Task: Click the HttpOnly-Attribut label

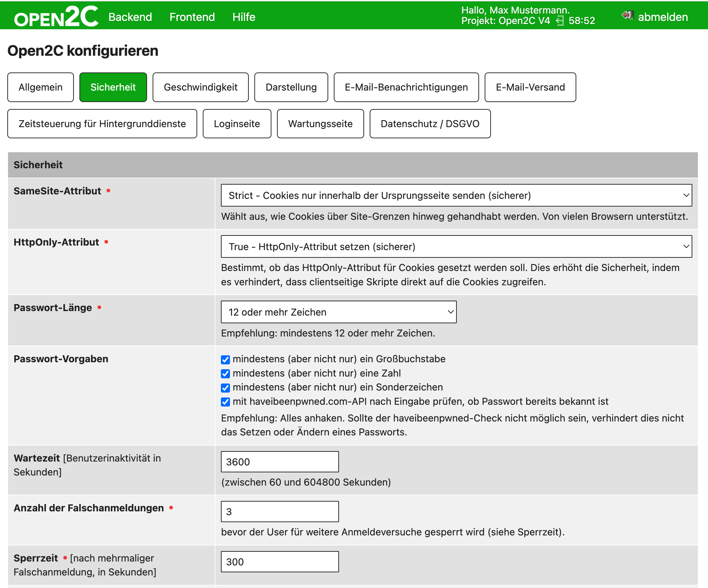Action: tap(56, 242)
